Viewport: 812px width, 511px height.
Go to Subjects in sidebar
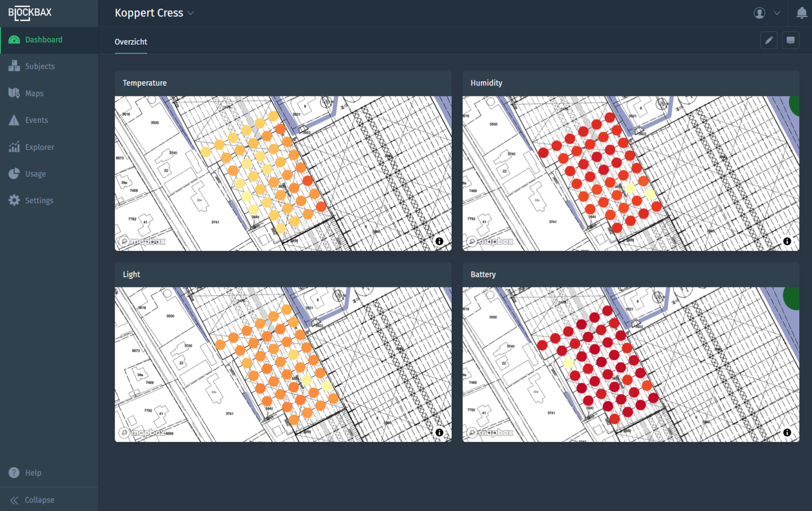40,67
